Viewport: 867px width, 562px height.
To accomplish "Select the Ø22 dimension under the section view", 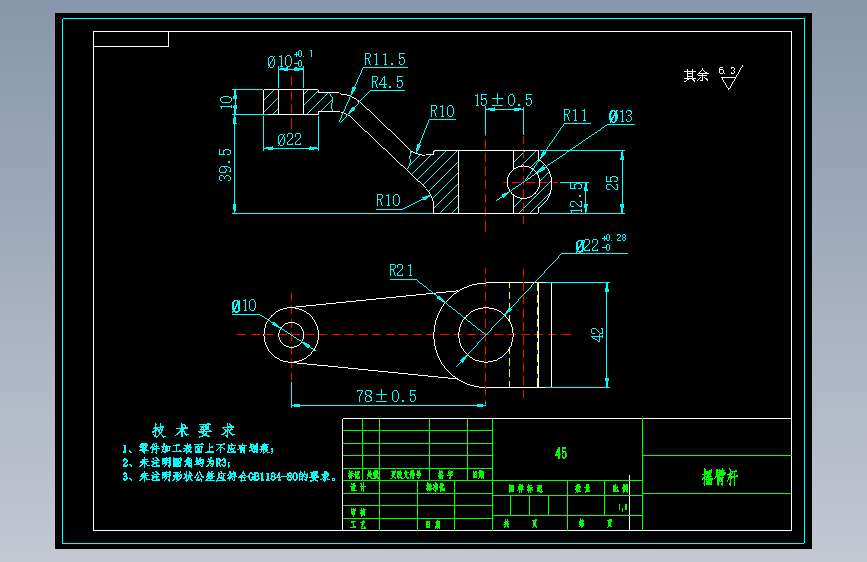I will click(290, 139).
